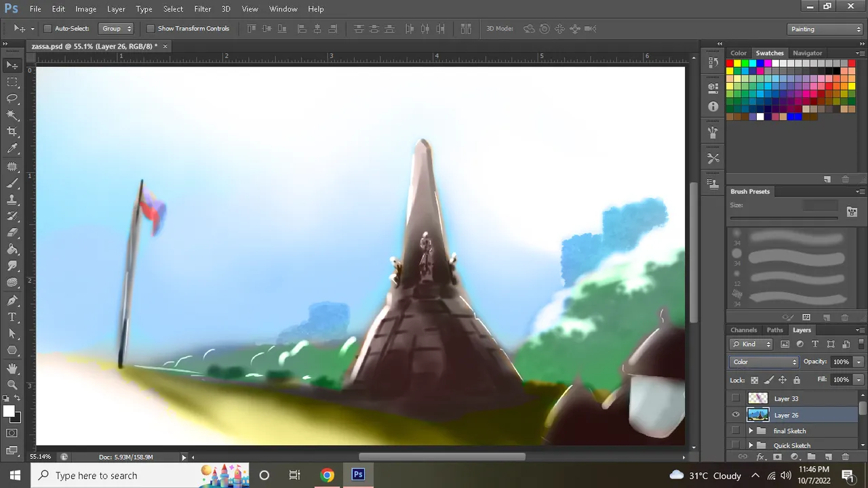Image resolution: width=868 pixels, height=488 pixels.
Task: Pick the pure red swatch
Action: pyautogui.click(x=730, y=64)
